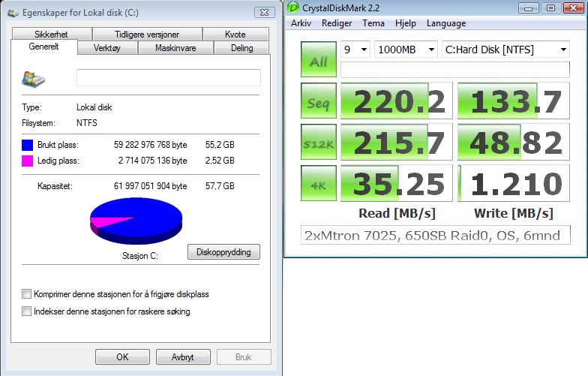The height and width of the screenshot is (376, 588).
Task: Click the Avbryt button
Action: coord(183,357)
